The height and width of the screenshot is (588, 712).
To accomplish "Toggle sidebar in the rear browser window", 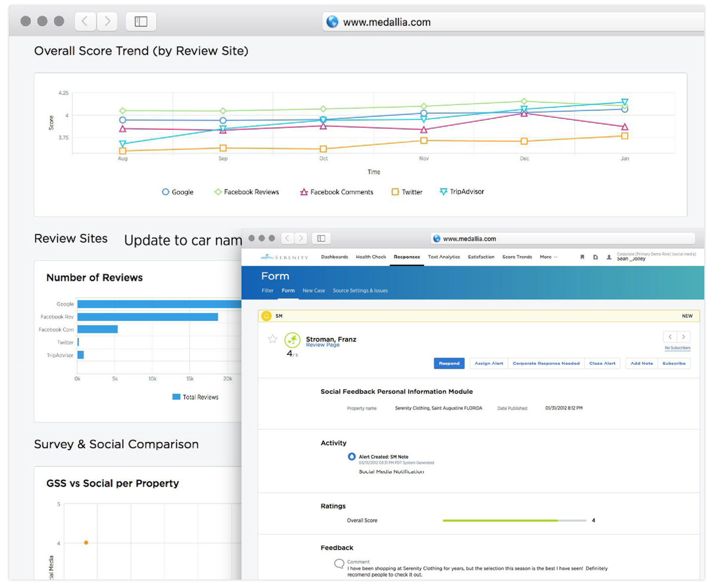I will (141, 21).
